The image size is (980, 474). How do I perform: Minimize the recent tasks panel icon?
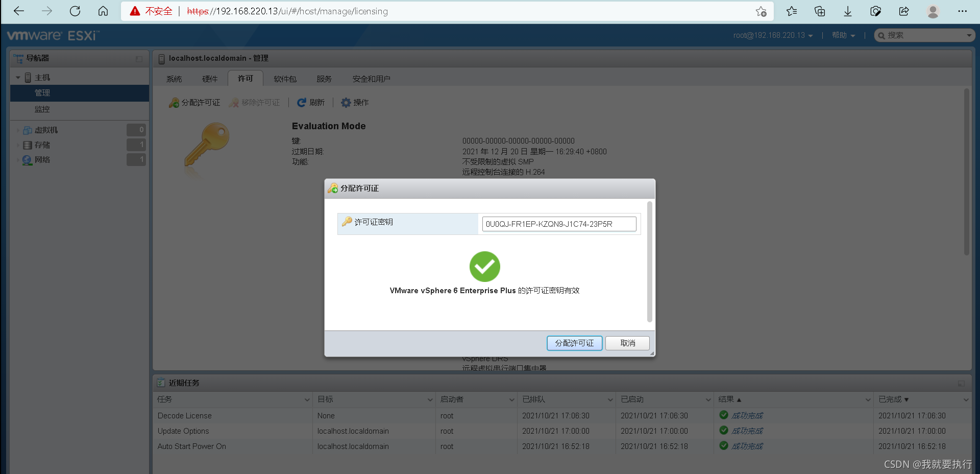[x=961, y=383]
